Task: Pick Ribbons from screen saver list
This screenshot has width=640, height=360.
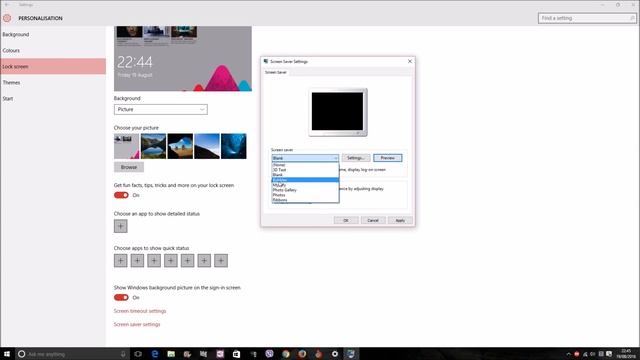Action: tap(305, 200)
